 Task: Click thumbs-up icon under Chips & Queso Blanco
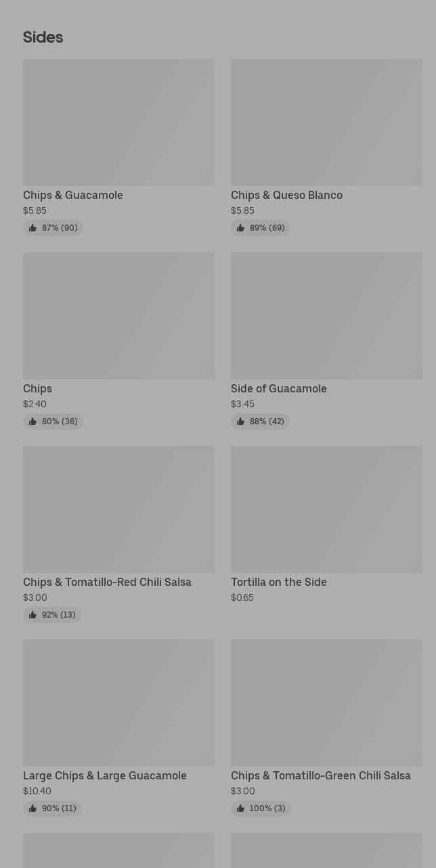point(240,228)
